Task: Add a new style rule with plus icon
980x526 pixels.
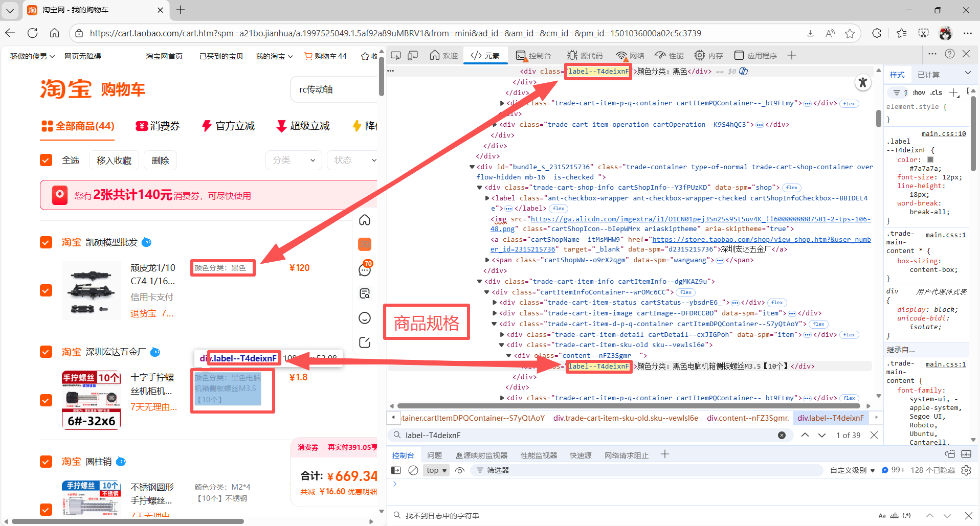Action: point(954,93)
